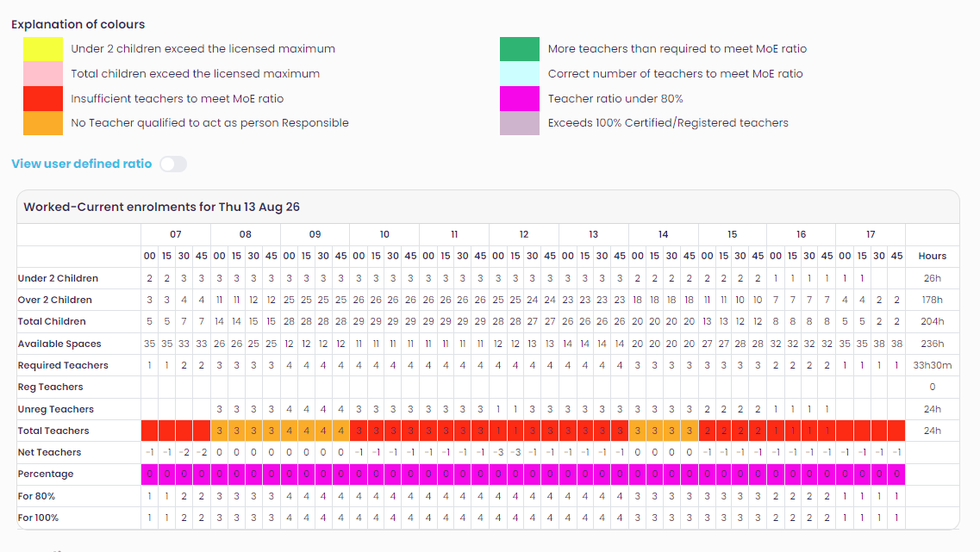
Task: Click the lilac Exceeds 100% Certified swatch
Action: point(520,123)
